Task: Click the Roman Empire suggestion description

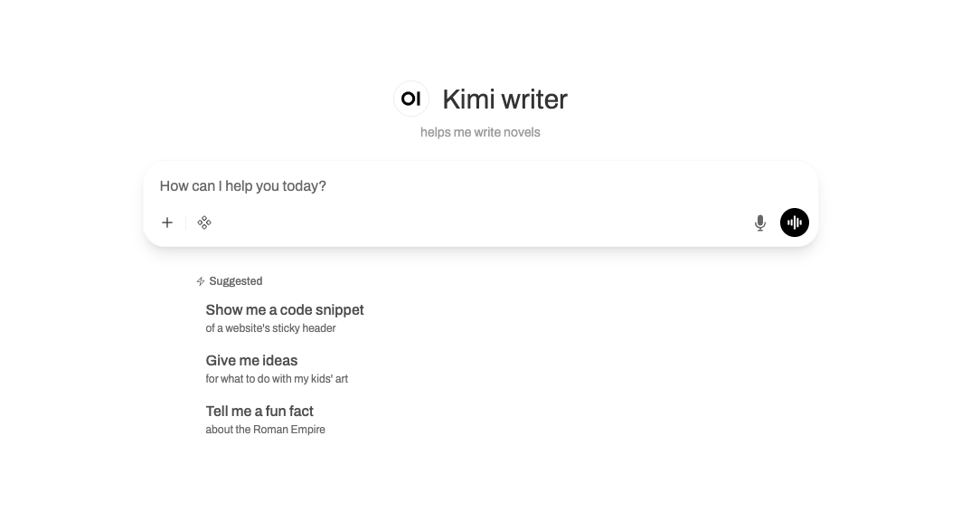Action: 265,430
